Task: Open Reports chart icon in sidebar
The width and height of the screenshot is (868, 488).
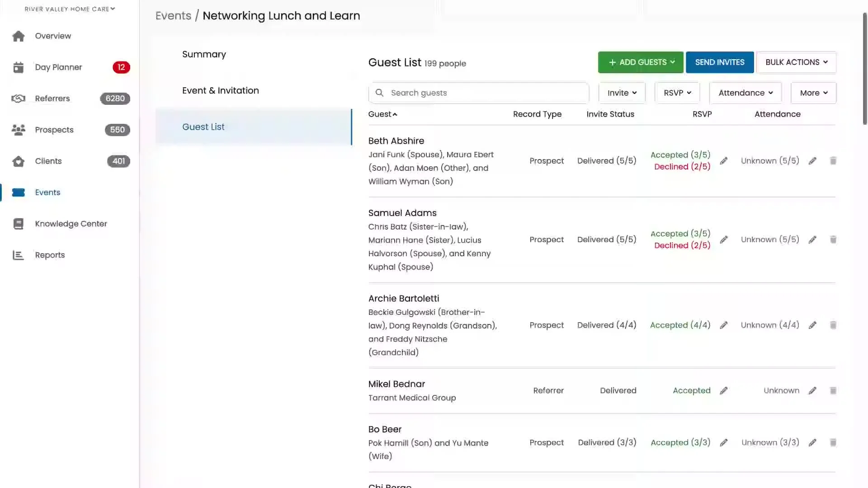Action: [x=19, y=255]
